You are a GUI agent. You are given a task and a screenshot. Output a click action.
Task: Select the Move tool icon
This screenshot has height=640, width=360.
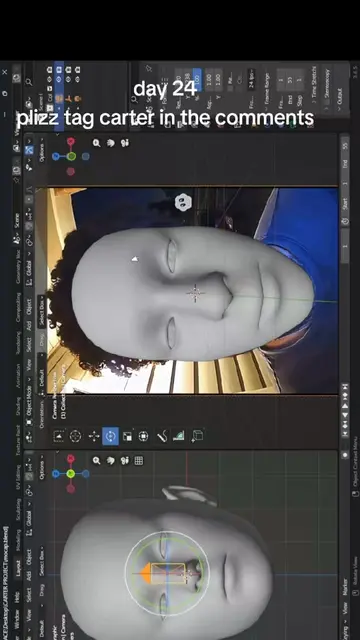pos(94,436)
